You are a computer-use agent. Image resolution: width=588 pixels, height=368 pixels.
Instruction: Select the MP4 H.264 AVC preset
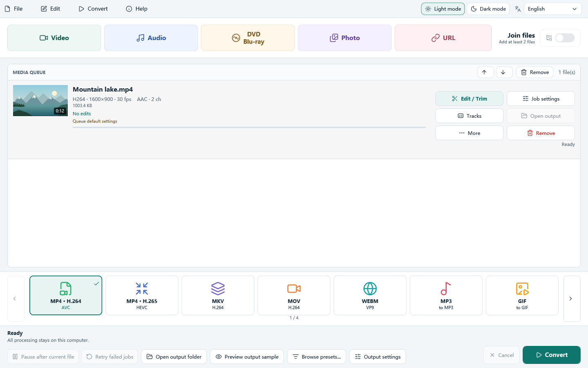pyautogui.click(x=66, y=295)
